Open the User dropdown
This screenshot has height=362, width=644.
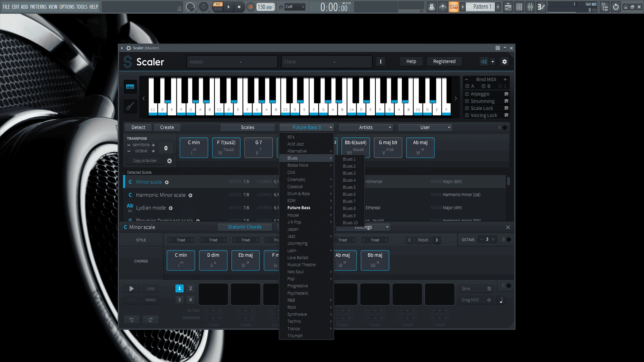[425, 127]
